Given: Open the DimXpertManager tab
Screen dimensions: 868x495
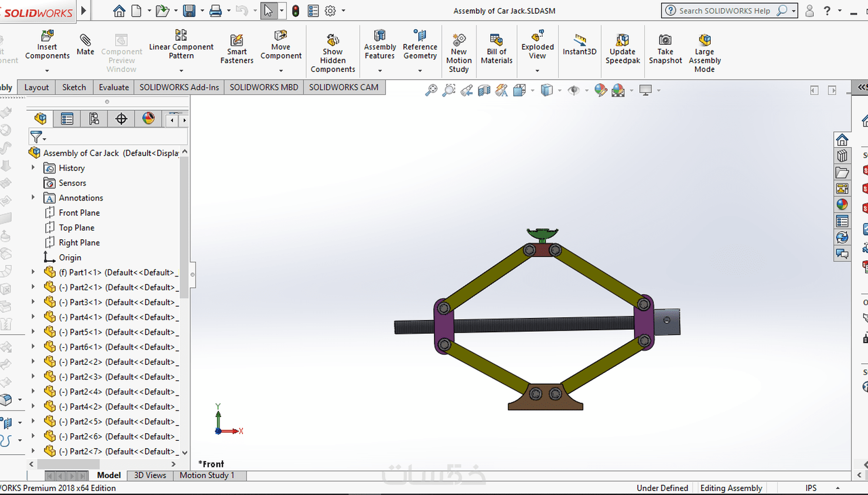Looking at the screenshot, I should point(121,119).
